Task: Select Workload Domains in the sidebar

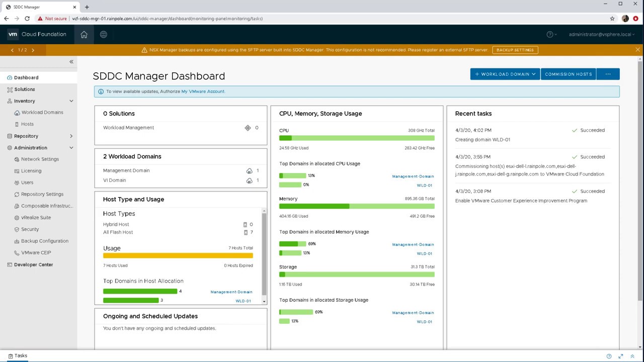Action: point(42,113)
